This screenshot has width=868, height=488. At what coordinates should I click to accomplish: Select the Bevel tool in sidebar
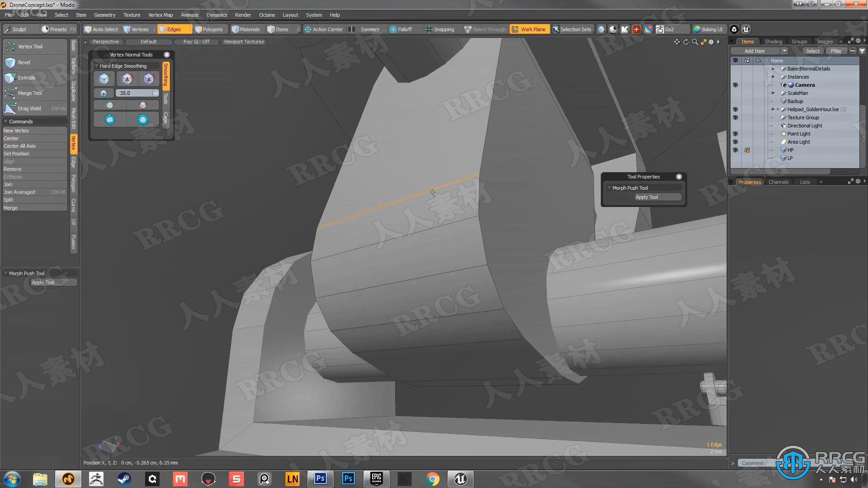point(24,61)
